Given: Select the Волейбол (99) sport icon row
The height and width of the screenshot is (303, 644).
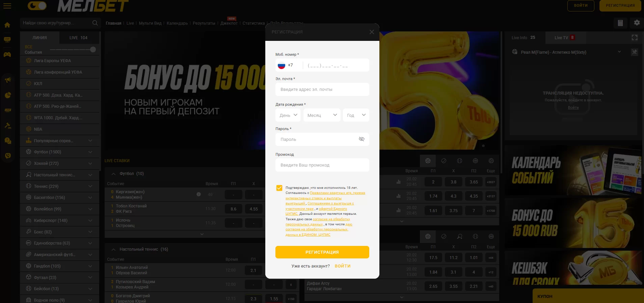Looking at the screenshot, I should click(60, 209).
